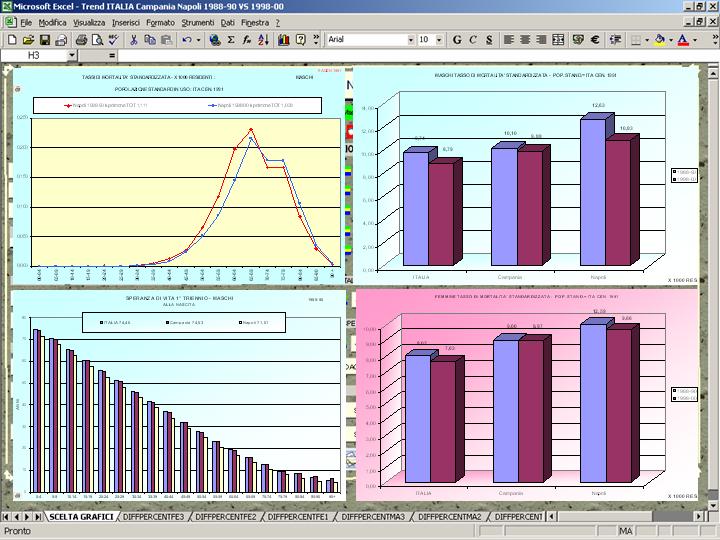
Task: Open the Visualizza menu
Action: click(89, 22)
